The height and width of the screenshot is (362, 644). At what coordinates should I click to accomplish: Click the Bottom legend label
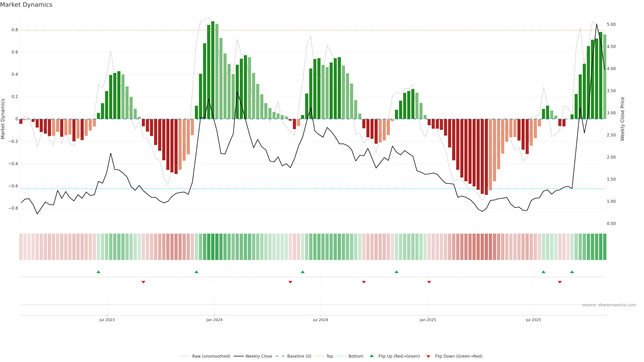(x=356, y=356)
